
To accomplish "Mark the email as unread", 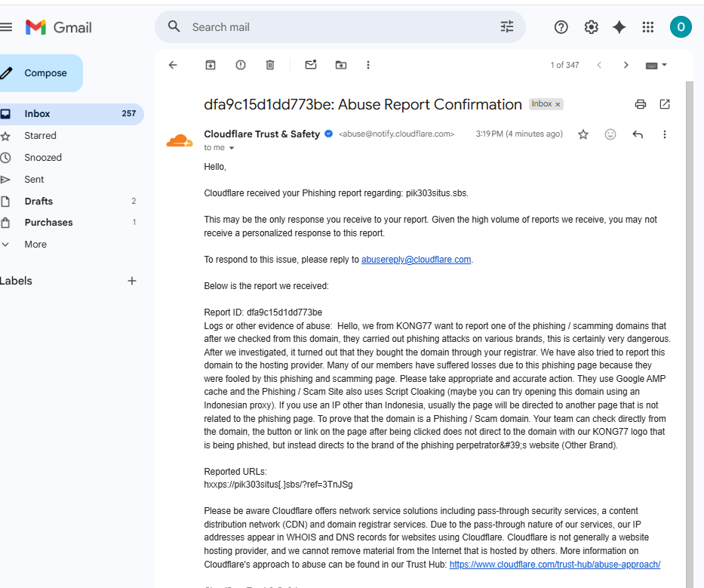I will pos(311,65).
